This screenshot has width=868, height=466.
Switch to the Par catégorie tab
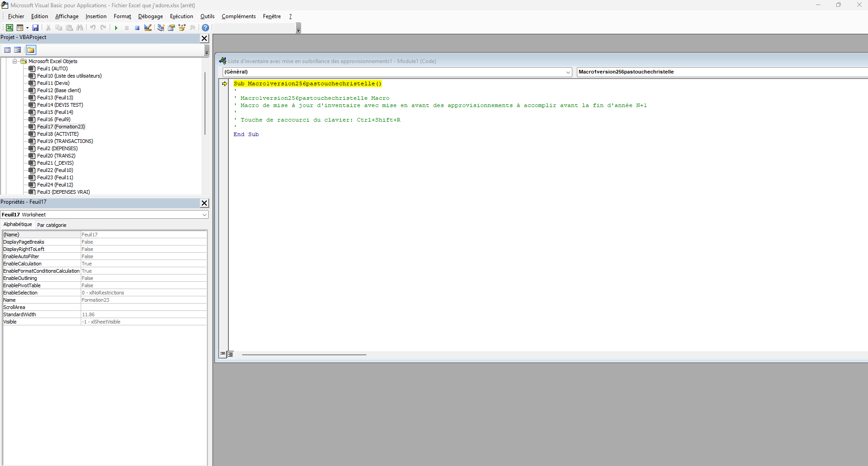click(52, 225)
